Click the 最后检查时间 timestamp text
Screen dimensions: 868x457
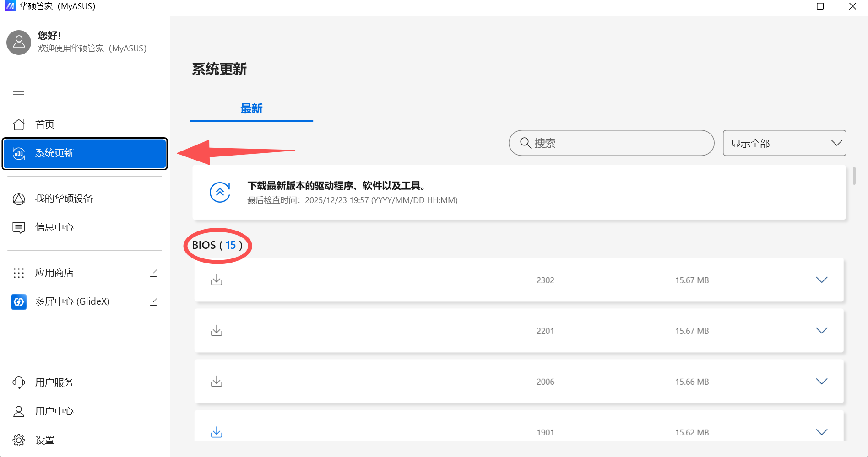353,200
